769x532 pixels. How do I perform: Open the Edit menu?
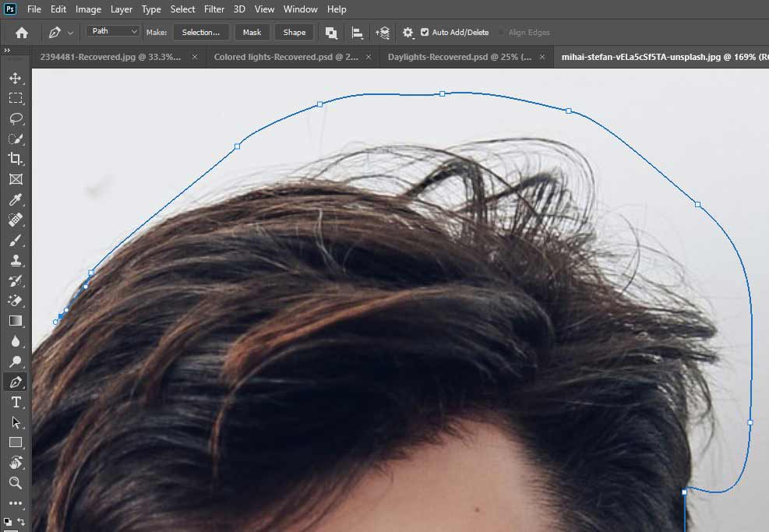tap(58, 9)
